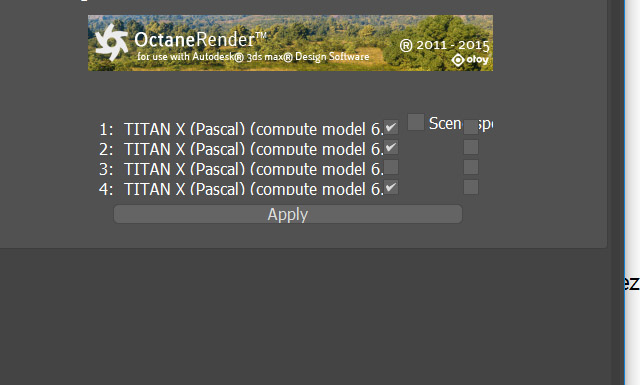Tick the second-column checkbox for GPU 3
This screenshot has width=640, height=385.
[x=471, y=167]
